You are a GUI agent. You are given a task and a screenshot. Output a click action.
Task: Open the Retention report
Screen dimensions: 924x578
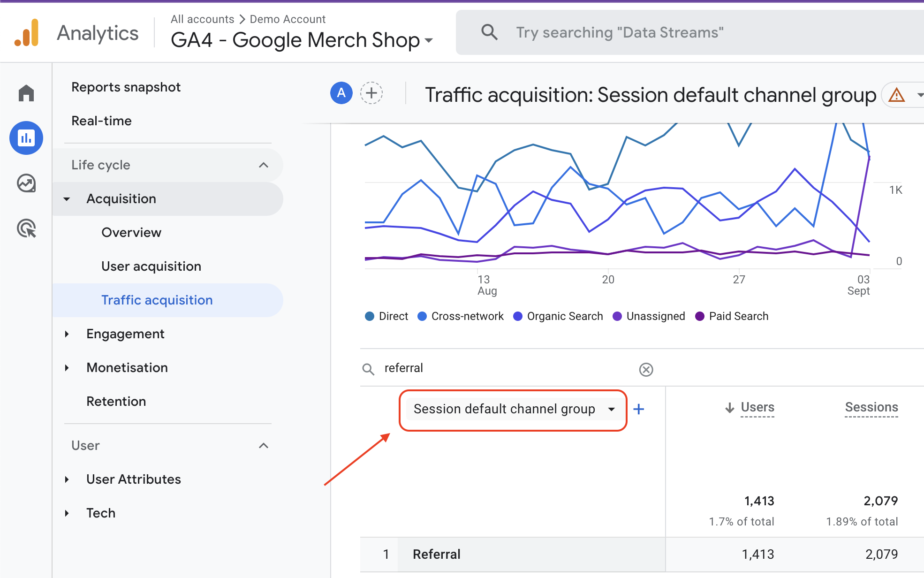click(116, 402)
